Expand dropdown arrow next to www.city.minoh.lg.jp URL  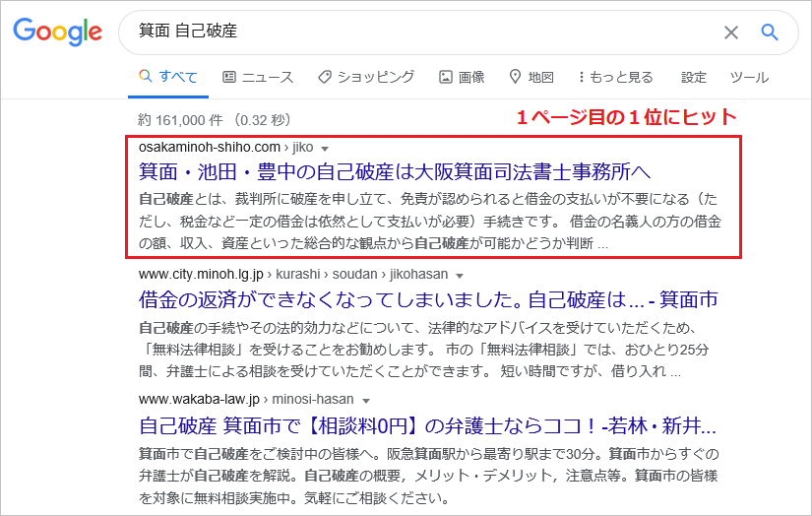pyautogui.click(x=460, y=276)
